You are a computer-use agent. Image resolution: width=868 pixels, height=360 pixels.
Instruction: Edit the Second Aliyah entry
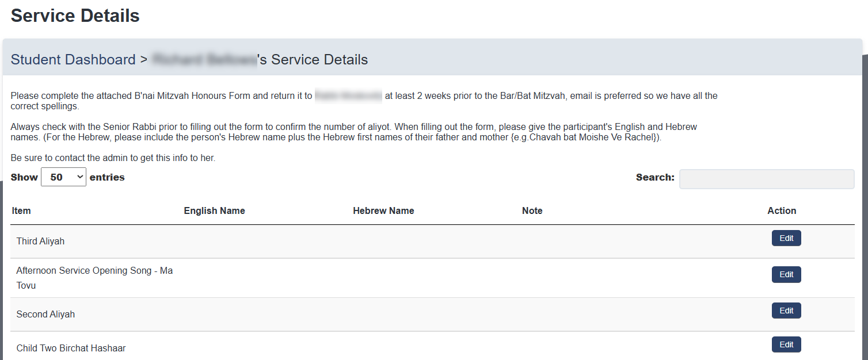(x=786, y=310)
